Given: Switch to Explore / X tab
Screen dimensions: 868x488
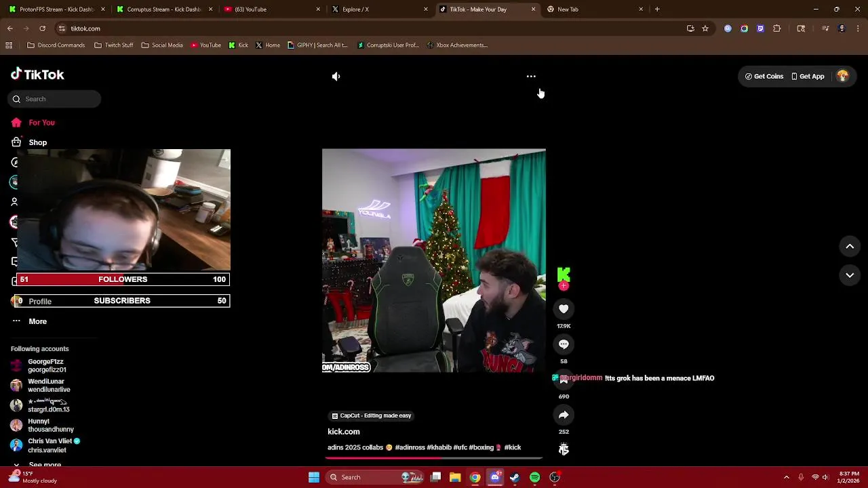Looking at the screenshot, I should 380,9.
